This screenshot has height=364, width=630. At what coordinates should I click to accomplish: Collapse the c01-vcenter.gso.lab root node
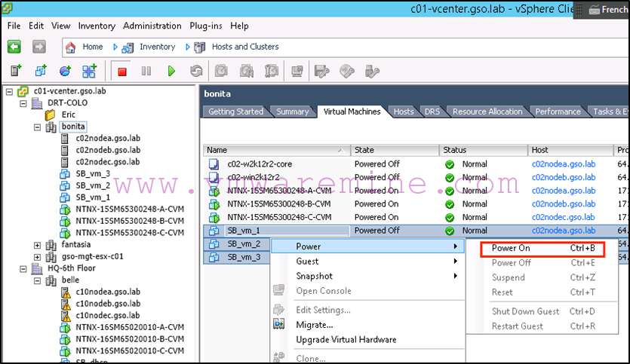[9, 91]
